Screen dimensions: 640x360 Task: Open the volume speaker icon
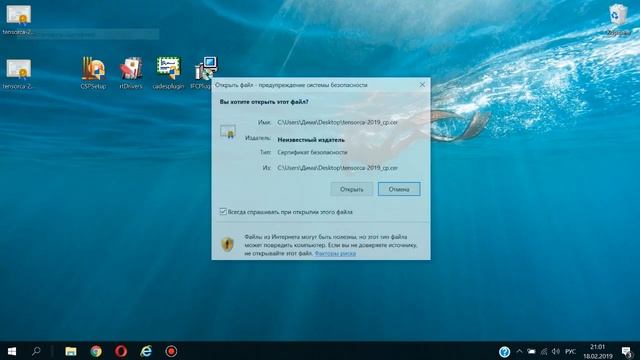pos(556,351)
